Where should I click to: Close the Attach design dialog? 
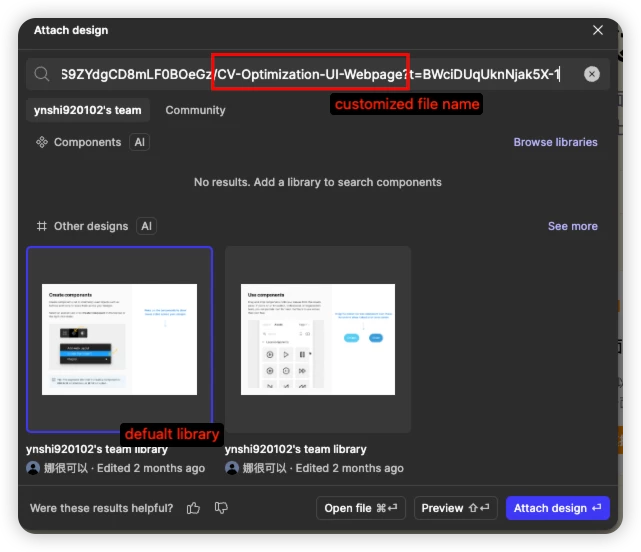pos(598,30)
